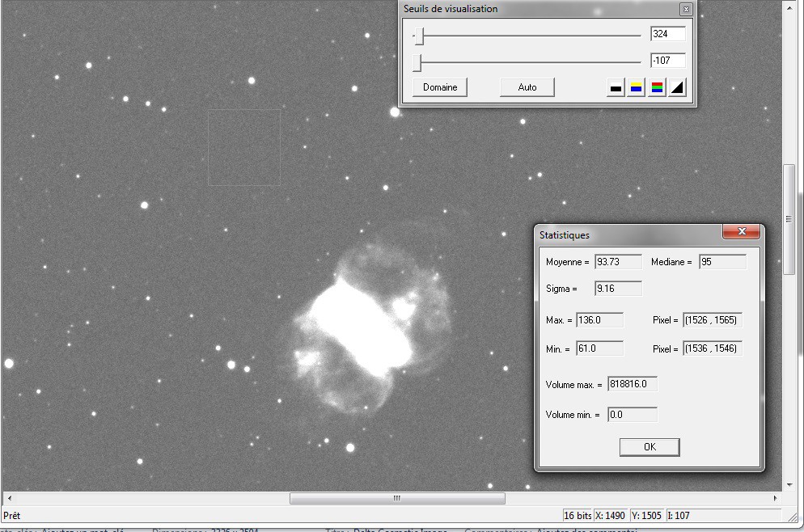
Task: Click the Auto threshold button
Action: point(527,87)
